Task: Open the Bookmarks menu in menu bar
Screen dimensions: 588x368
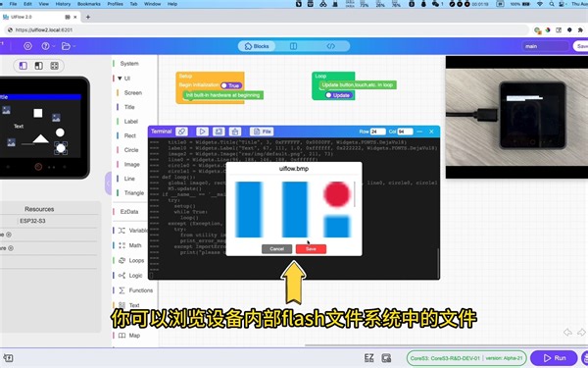Action: tap(89, 4)
